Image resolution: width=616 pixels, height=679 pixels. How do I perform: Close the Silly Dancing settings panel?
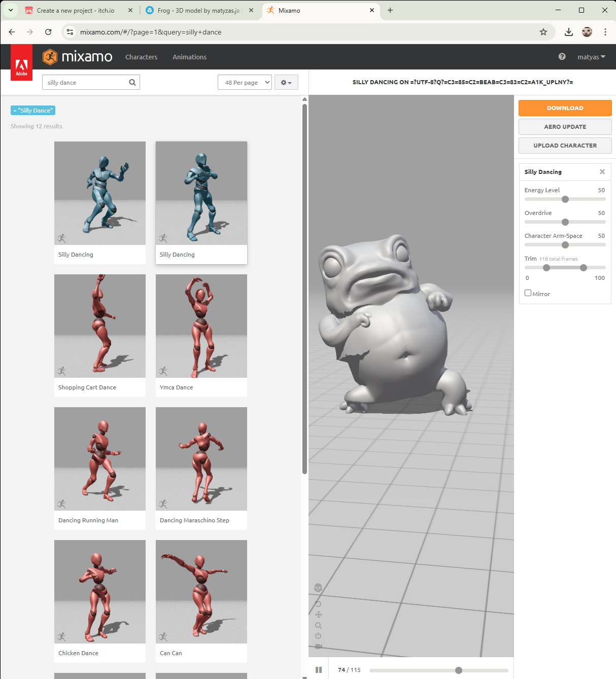[x=602, y=172]
